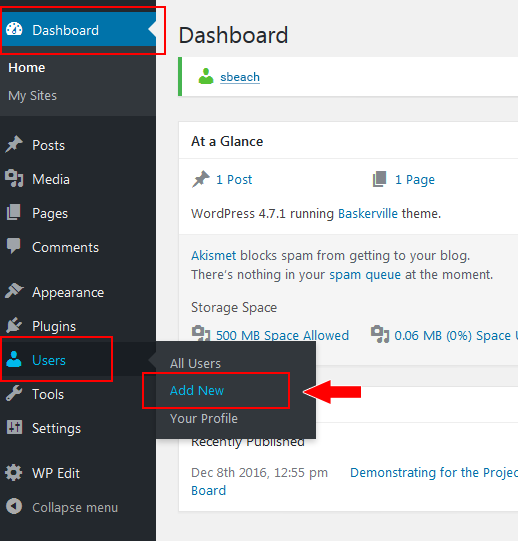Go to My Sites under Dashboard

point(32,96)
